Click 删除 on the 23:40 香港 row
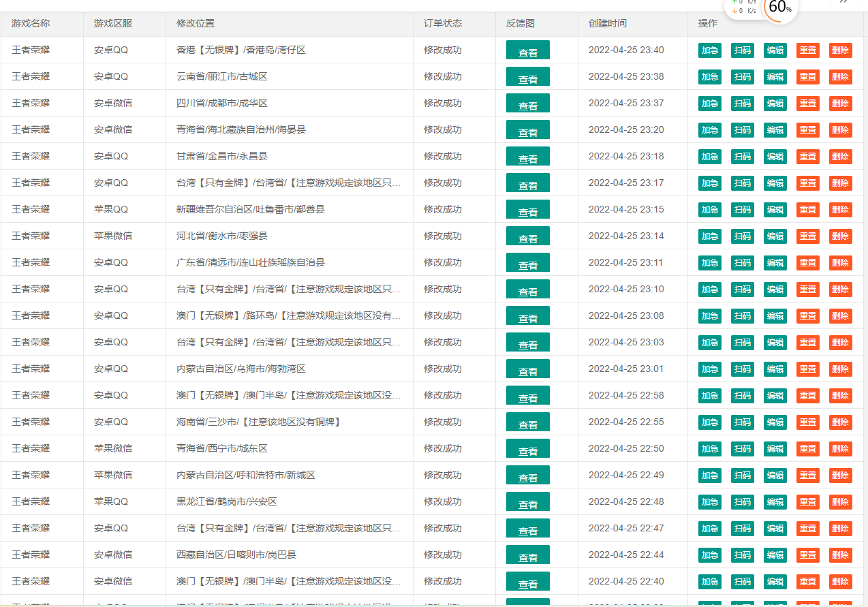The image size is (868, 607). 840,50
